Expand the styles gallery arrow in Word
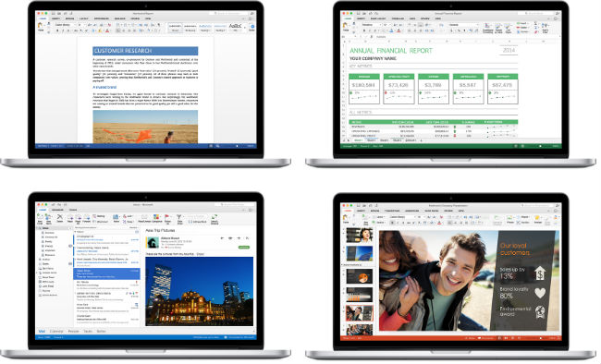The height and width of the screenshot is (364, 601). 244,28
